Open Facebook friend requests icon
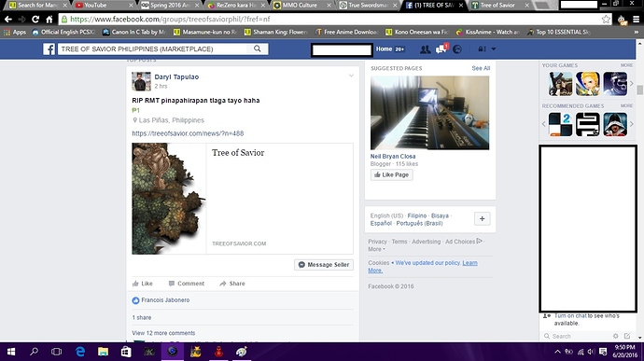644x361 pixels. coord(425,49)
